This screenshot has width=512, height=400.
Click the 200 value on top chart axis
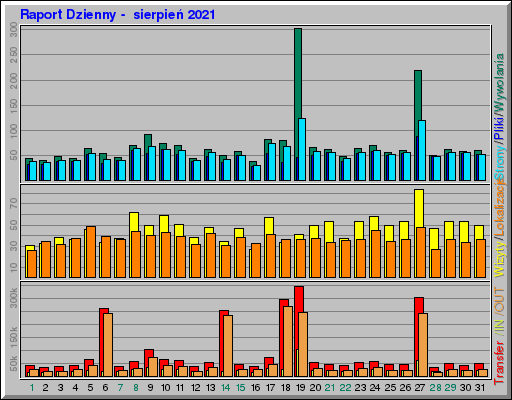14,80
